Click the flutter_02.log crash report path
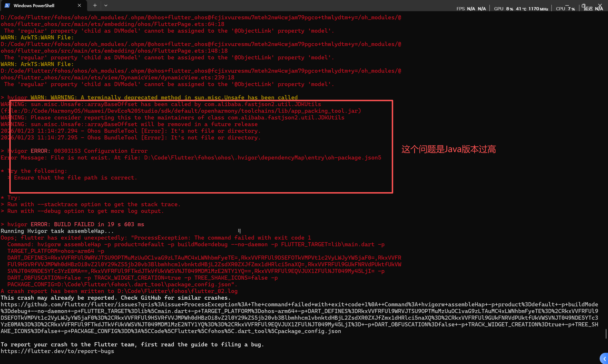The width and height of the screenshot is (608, 364). click(177, 291)
